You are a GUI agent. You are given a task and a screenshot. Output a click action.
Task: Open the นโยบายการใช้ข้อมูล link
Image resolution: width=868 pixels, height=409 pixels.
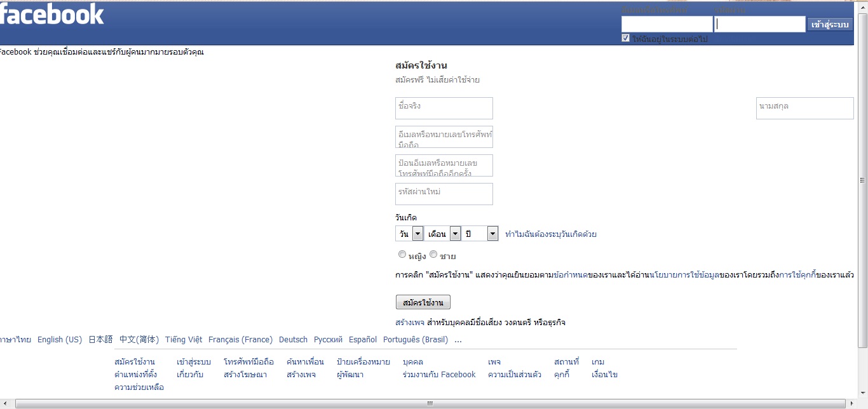click(684, 275)
